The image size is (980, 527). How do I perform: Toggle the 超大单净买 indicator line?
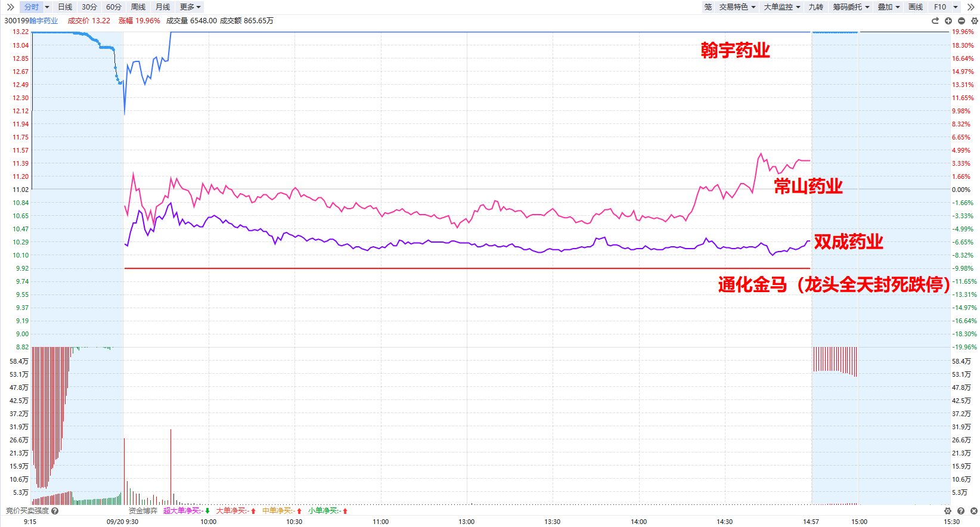187,511
